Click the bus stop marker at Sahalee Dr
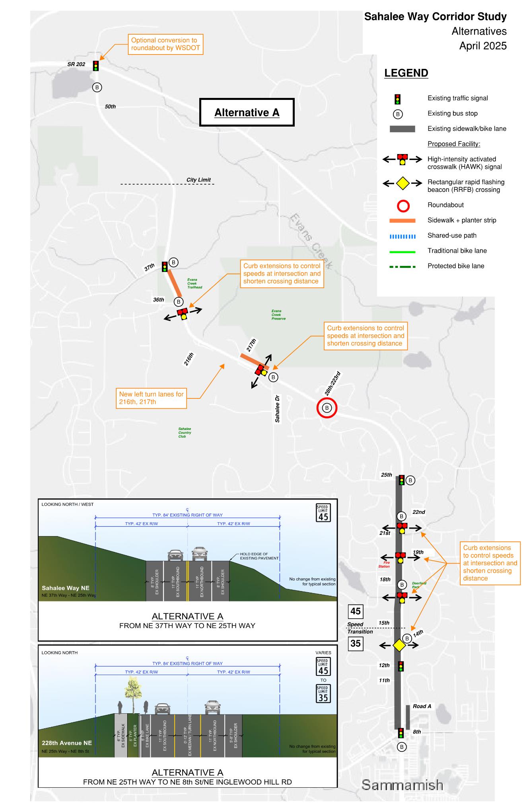Screen dimensions: 525x812 (273, 377)
